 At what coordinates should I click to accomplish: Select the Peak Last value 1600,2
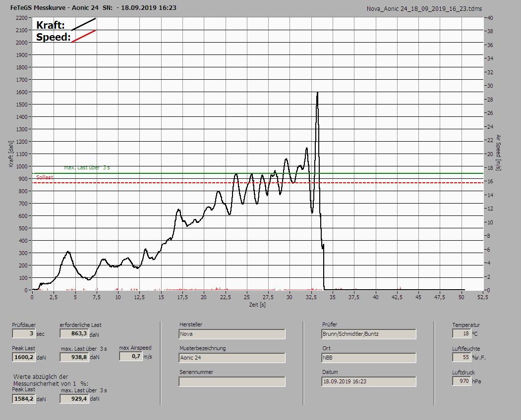pyautogui.click(x=24, y=357)
